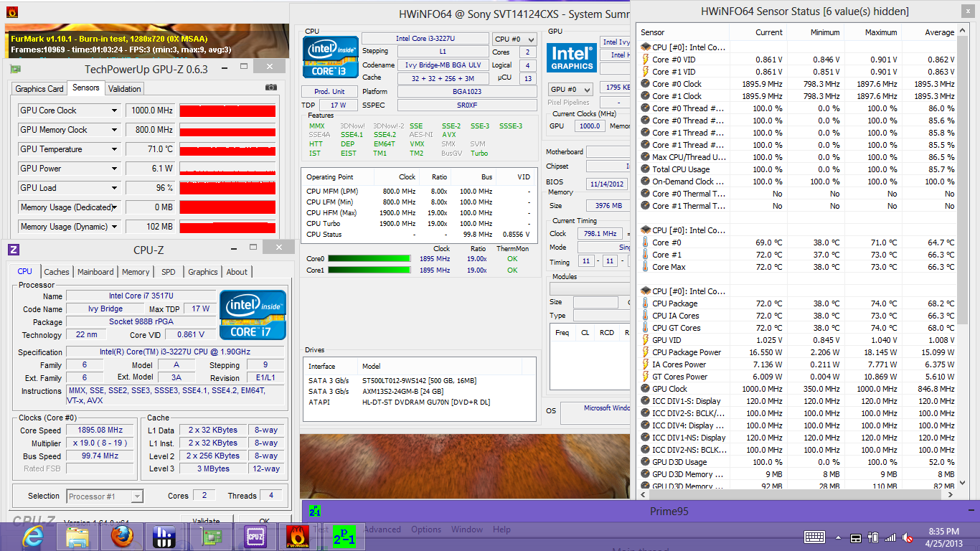
Task: Open Prime95 Window menu
Action: click(x=467, y=529)
